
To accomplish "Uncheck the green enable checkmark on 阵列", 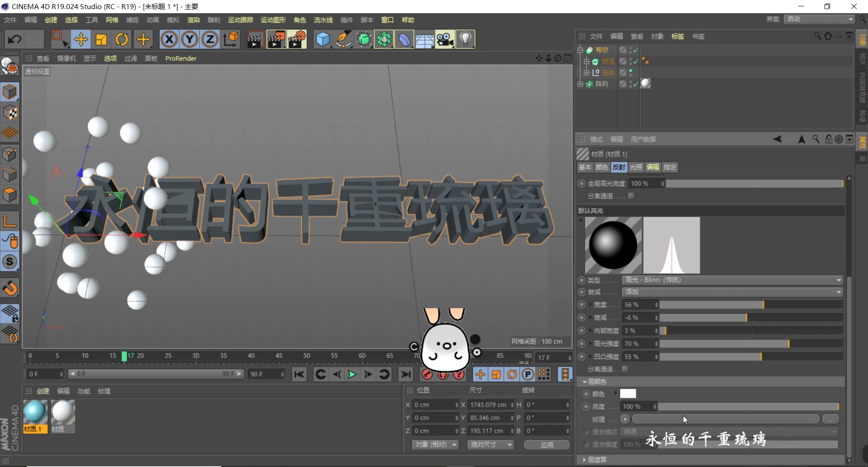I will coord(635,84).
